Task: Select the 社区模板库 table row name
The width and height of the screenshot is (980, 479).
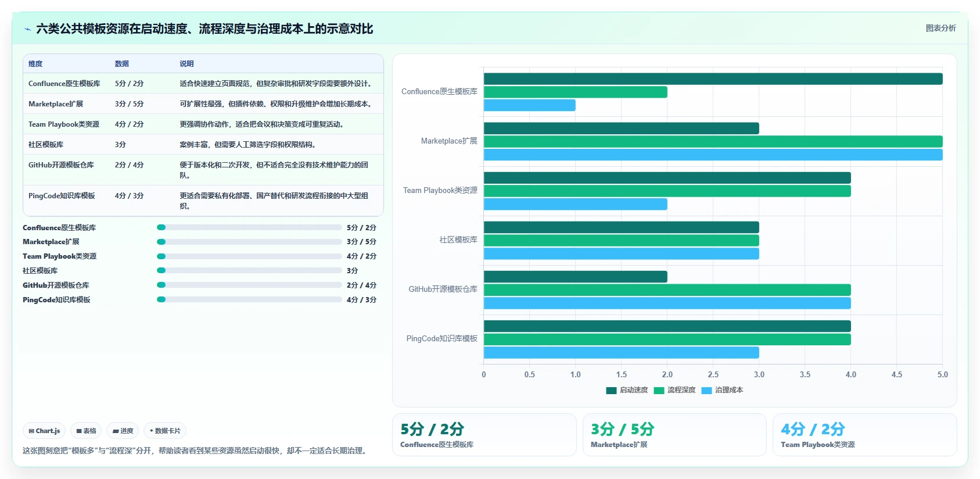Action: pos(46,145)
